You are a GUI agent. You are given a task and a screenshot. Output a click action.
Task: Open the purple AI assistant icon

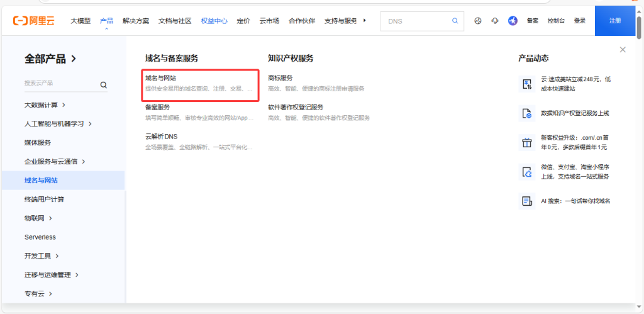[x=513, y=21]
